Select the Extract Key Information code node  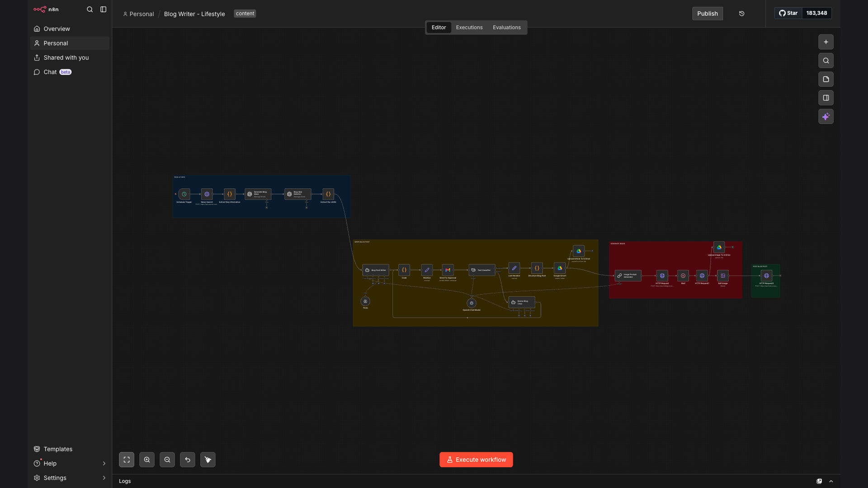click(230, 194)
